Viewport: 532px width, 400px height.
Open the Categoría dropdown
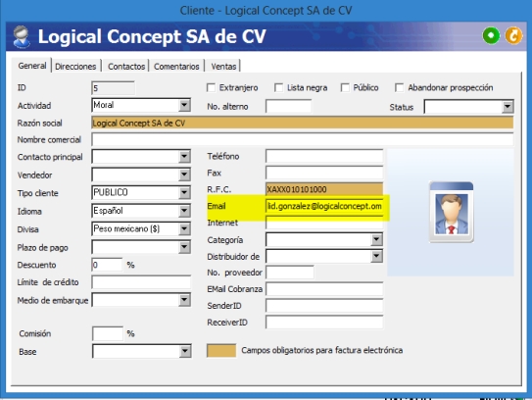point(376,239)
